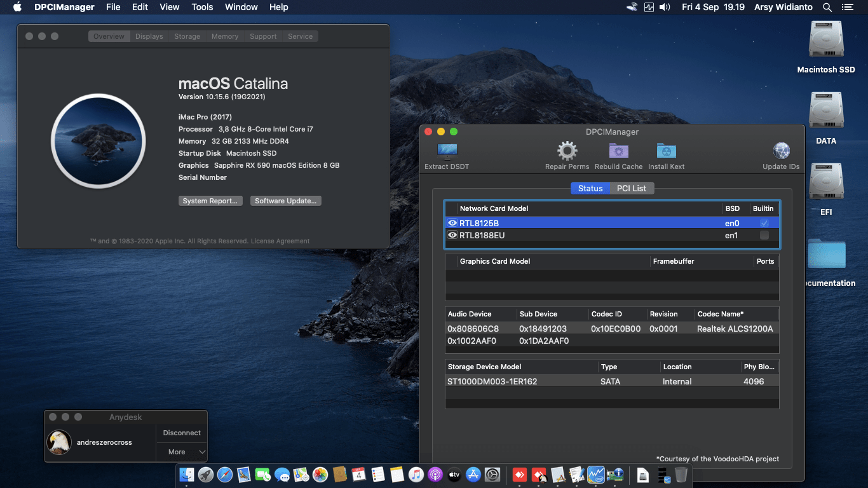Click the volume icon in the menu bar

coord(665,7)
